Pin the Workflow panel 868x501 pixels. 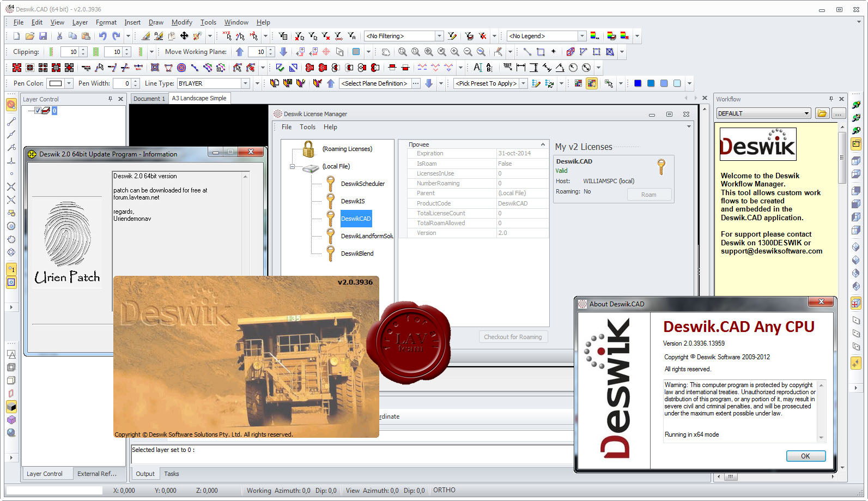(x=831, y=99)
